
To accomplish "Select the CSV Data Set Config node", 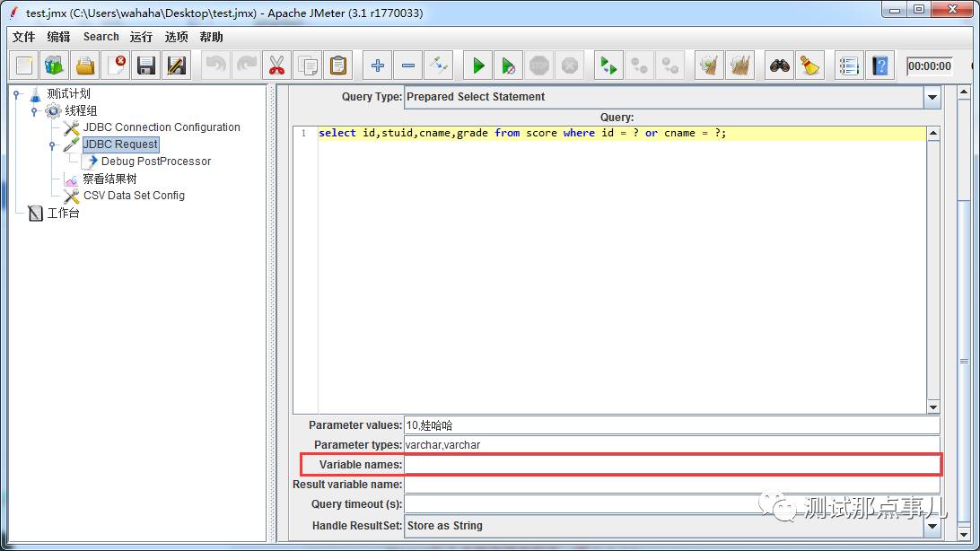I will [x=134, y=196].
